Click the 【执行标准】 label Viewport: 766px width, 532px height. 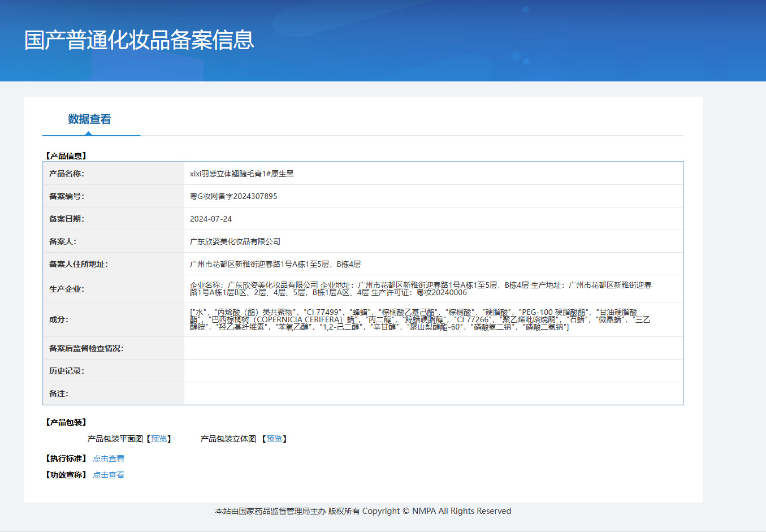tap(66, 459)
